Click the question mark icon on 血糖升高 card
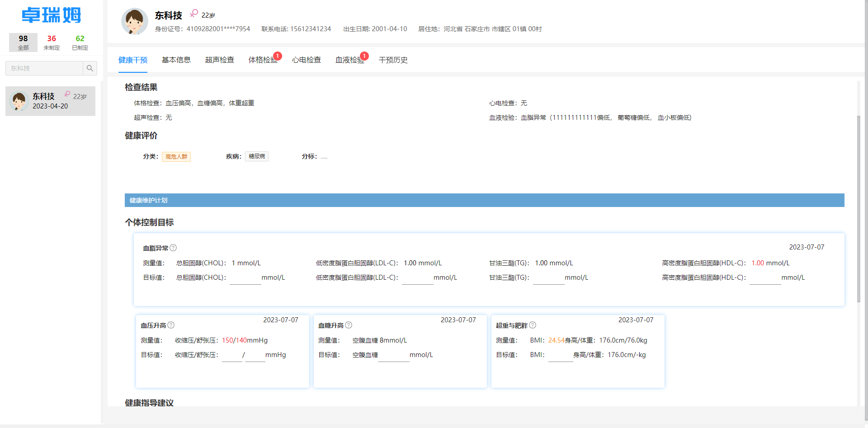The width and height of the screenshot is (868, 428). (x=349, y=325)
